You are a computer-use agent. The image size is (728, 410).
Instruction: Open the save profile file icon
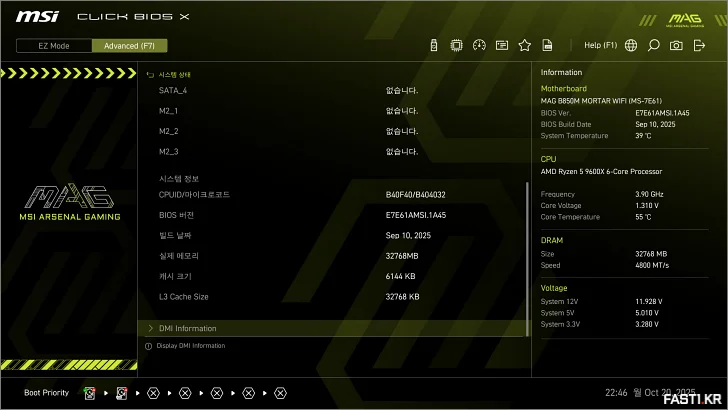(x=547, y=45)
